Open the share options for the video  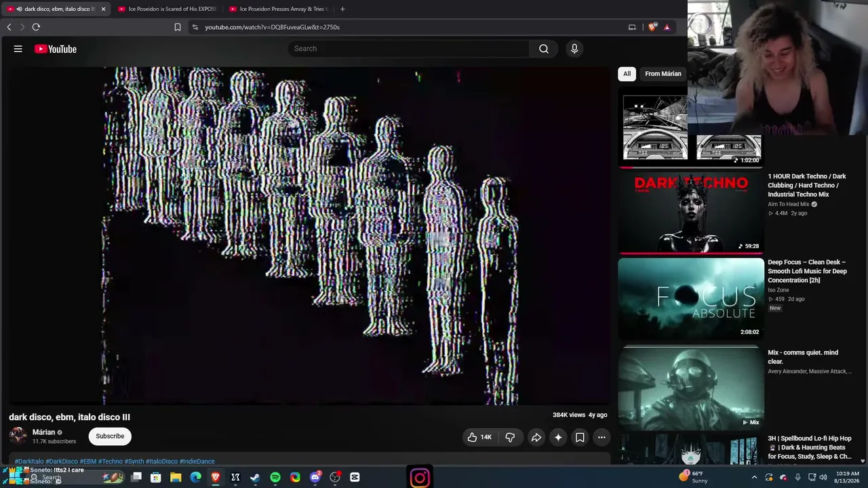[536, 437]
